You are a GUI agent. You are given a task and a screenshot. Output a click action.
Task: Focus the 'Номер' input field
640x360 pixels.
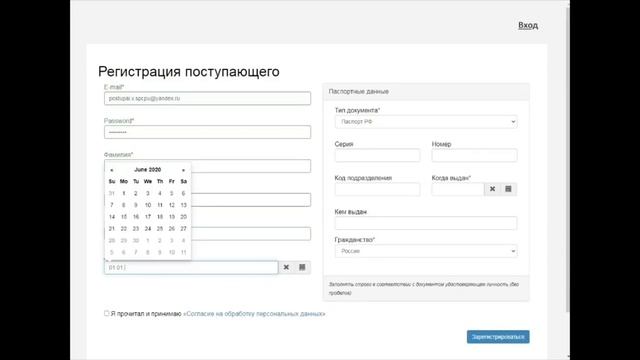[x=474, y=156]
